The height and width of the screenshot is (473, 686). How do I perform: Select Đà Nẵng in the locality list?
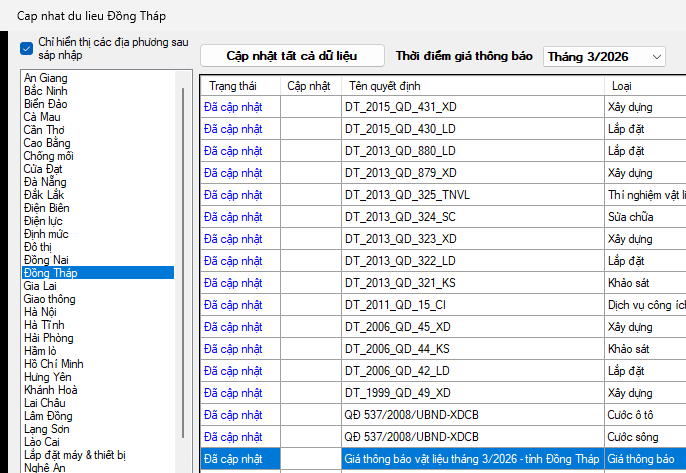tap(47, 182)
